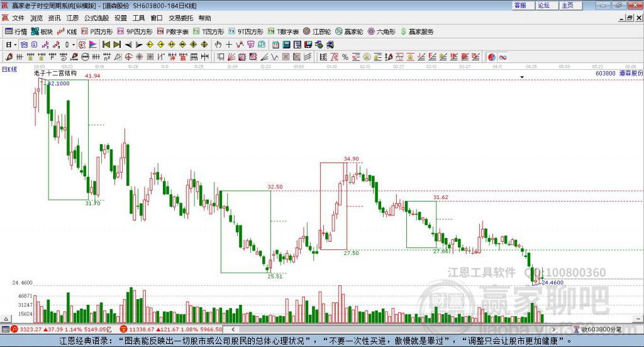Toggle the highlighted red framed chart icon
Screen dimensions: 644x347
(x=82, y=45)
